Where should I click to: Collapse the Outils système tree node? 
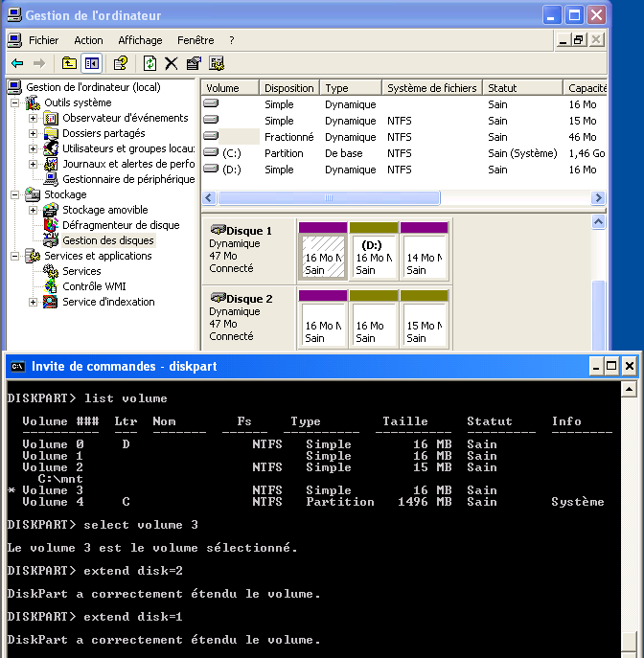coord(14,102)
